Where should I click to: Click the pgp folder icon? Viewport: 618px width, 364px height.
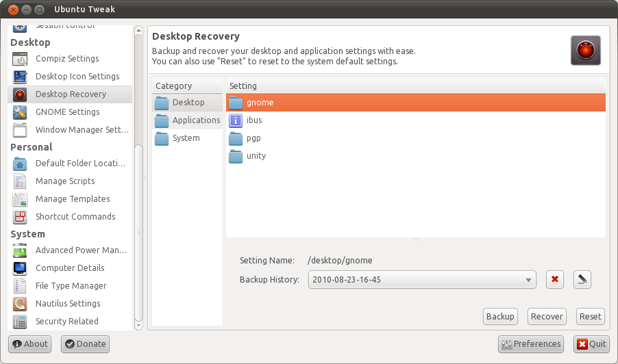236,138
